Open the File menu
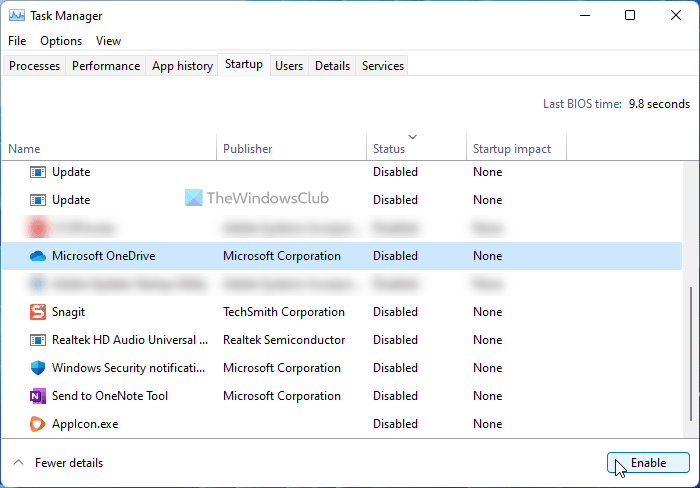The width and height of the screenshot is (700, 488). click(17, 41)
